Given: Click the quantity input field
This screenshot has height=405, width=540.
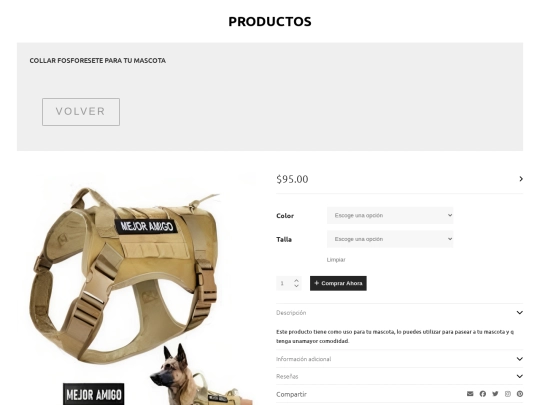Looking at the screenshot, I should pos(284,283).
